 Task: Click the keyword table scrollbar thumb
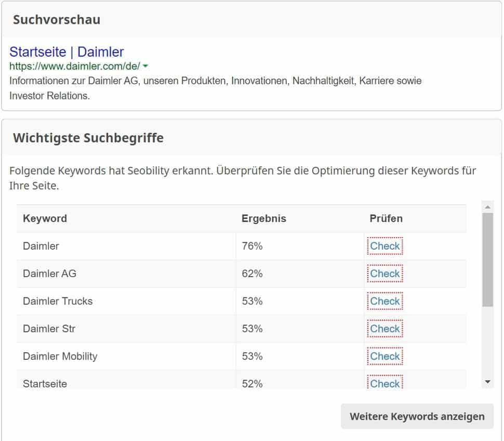(x=487, y=260)
